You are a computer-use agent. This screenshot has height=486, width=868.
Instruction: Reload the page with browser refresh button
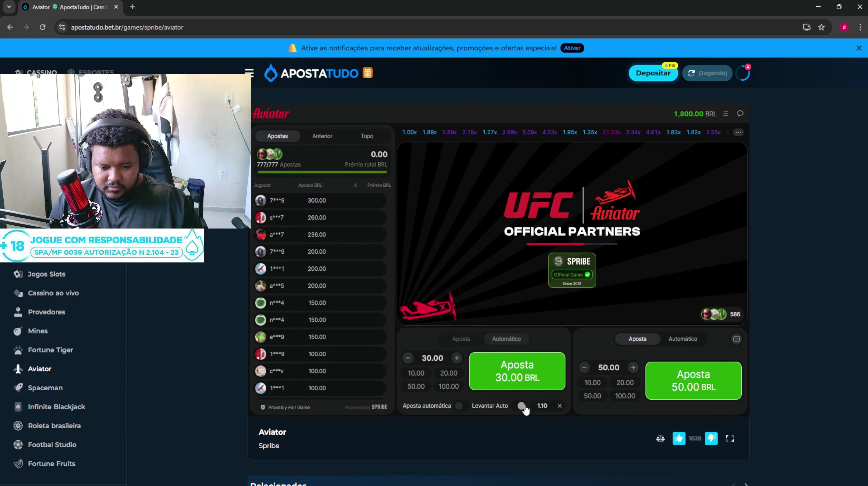42,27
